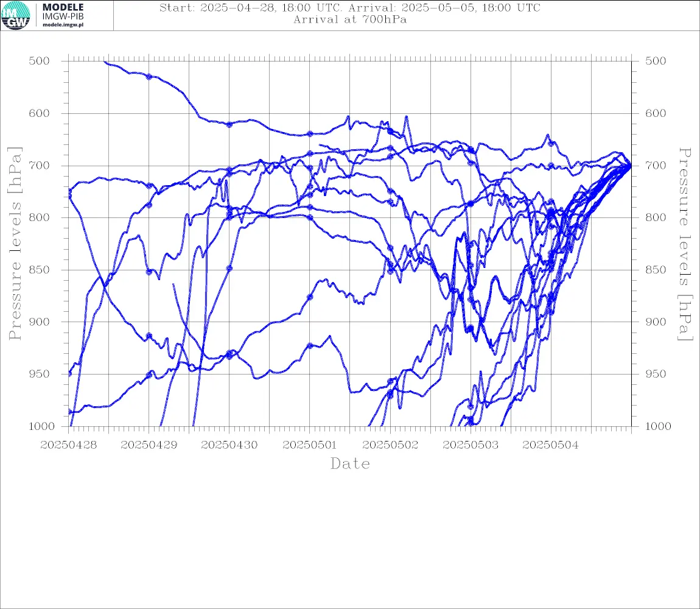Viewport: 700px width, 609px height.
Task: Click the left axis 800 label
Action: pos(40,217)
